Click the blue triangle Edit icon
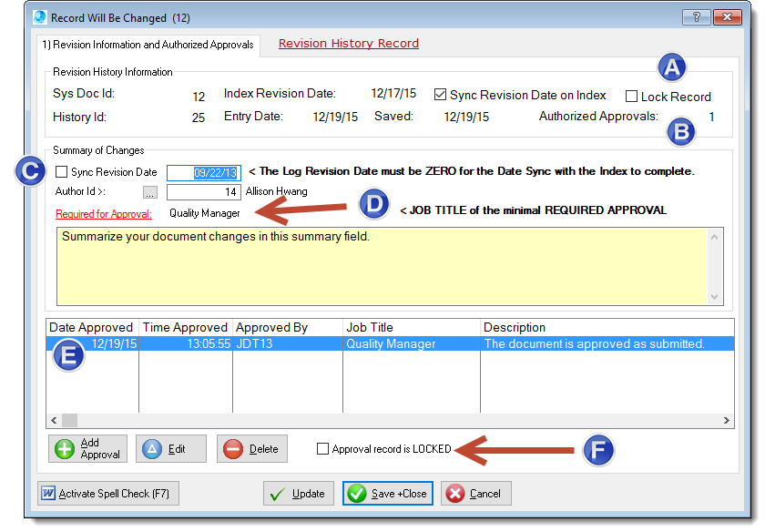 [152, 449]
